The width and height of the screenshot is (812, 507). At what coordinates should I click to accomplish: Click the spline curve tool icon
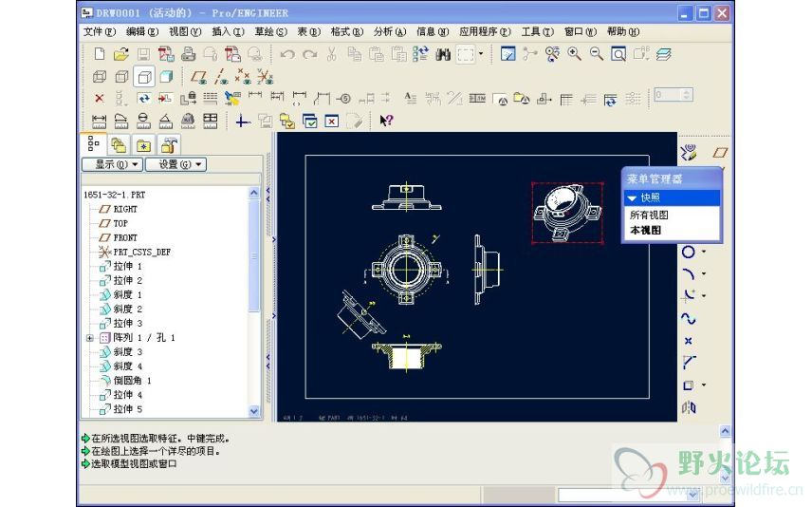(x=689, y=318)
